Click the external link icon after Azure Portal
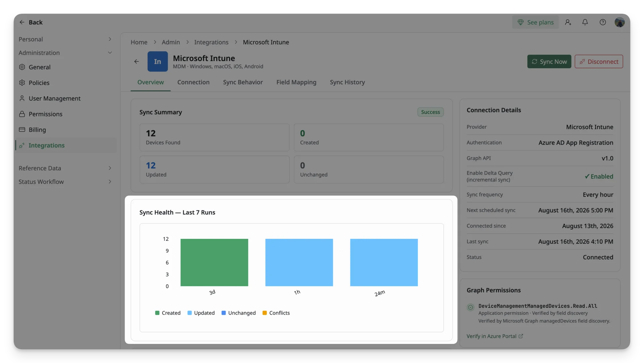This screenshot has width=644, height=363. [521, 336]
